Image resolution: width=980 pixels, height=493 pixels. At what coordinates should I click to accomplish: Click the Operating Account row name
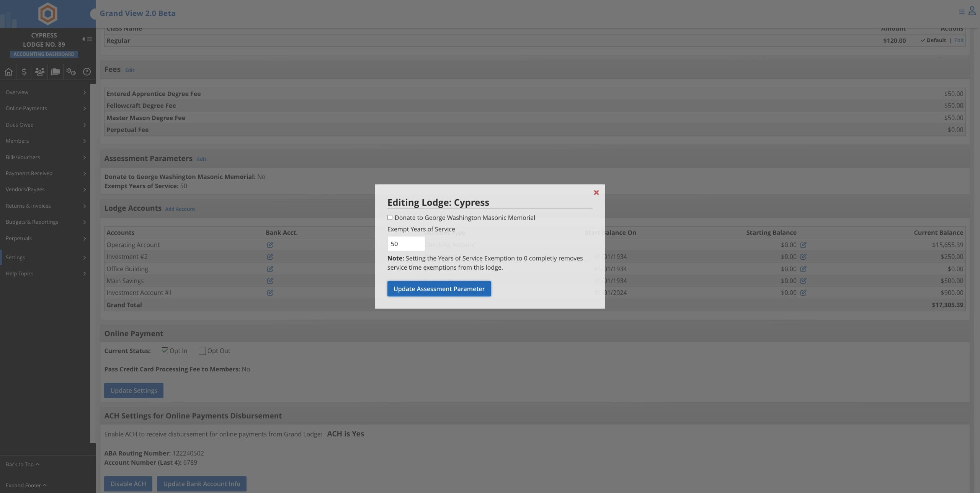(x=133, y=245)
